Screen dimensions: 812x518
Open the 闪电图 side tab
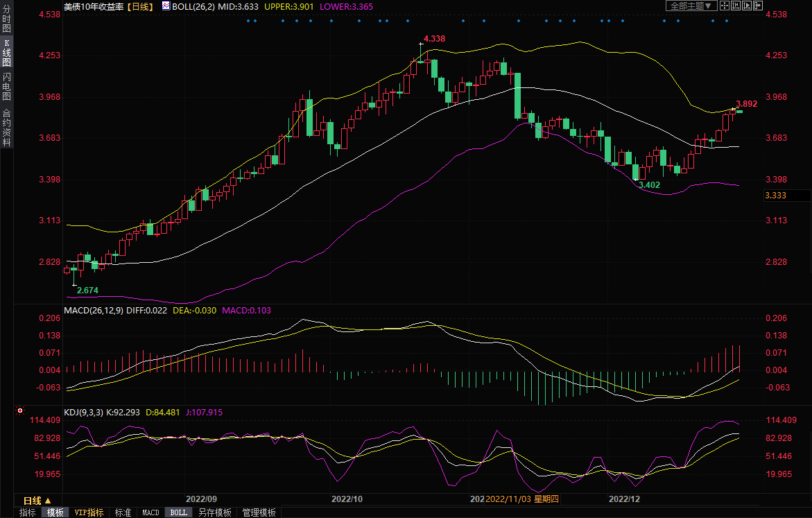pos(6,87)
